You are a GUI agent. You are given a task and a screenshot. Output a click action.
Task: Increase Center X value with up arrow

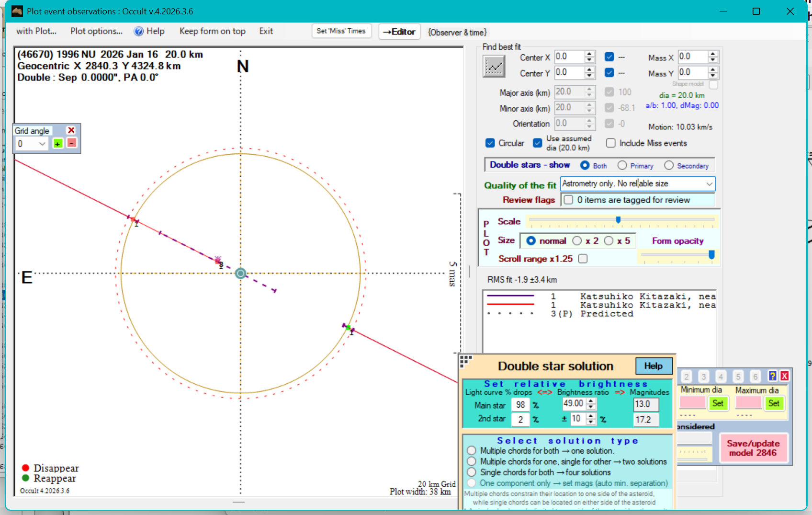[590, 54]
